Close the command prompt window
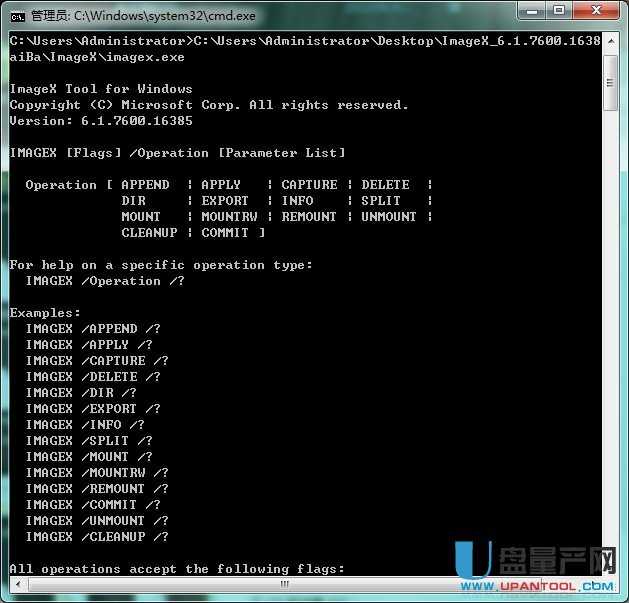 click(x=596, y=12)
